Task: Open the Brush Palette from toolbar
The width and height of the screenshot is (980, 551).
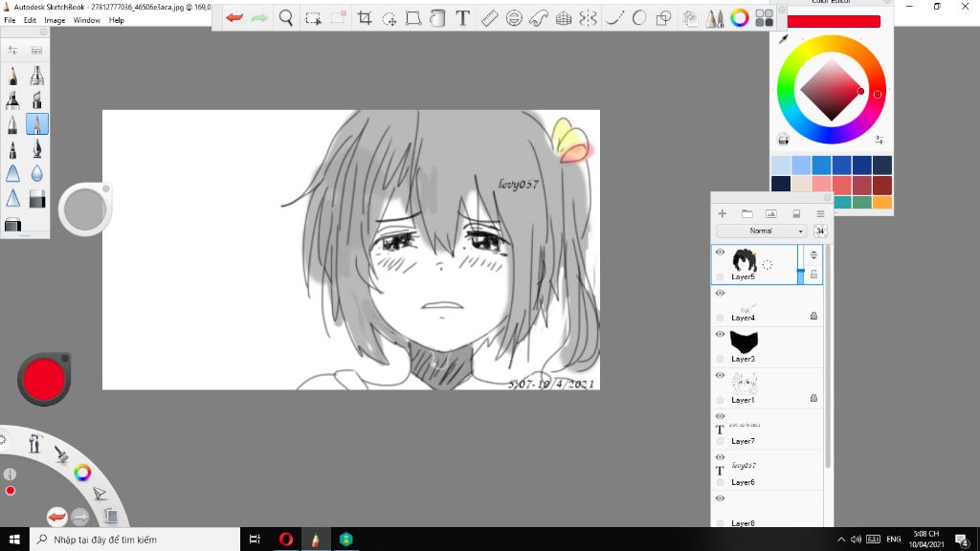Action: pos(714,18)
